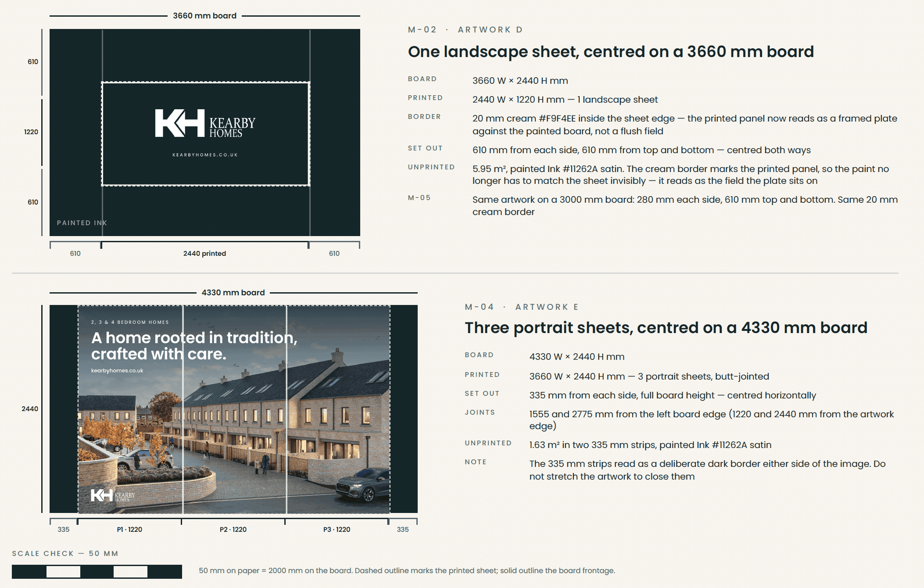Screen dimensions: 924x588
Task: Click the 'P1 · 1220' panel label
Action: [129, 530]
